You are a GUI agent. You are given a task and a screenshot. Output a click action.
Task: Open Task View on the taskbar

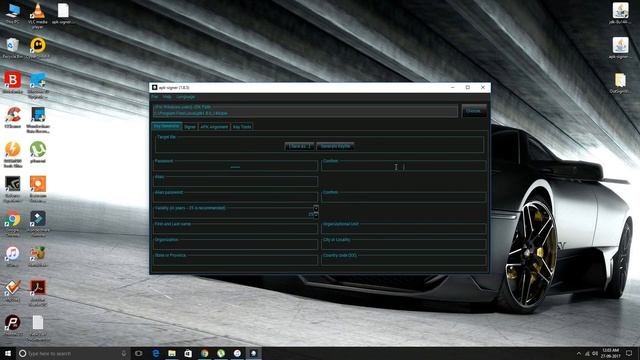pyautogui.click(x=139, y=353)
